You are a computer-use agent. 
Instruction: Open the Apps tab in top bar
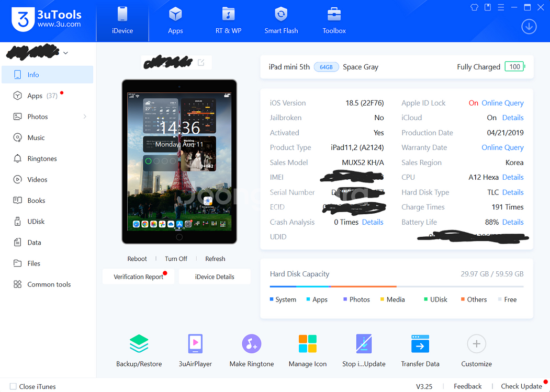175,21
